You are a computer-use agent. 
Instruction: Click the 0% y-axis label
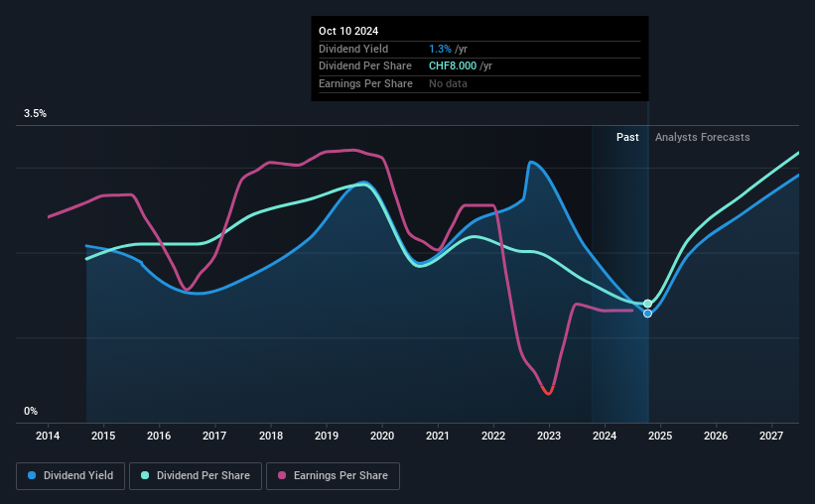pyautogui.click(x=31, y=411)
